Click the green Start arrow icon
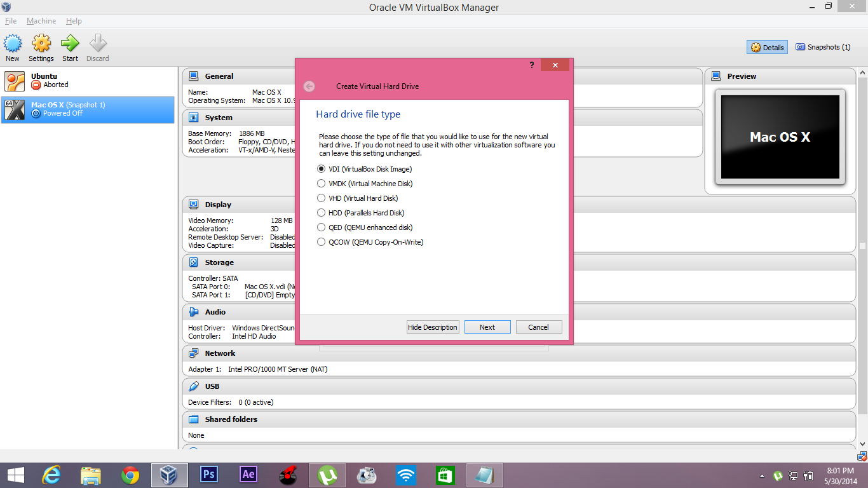The width and height of the screenshot is (868, 488). point(70,44)
